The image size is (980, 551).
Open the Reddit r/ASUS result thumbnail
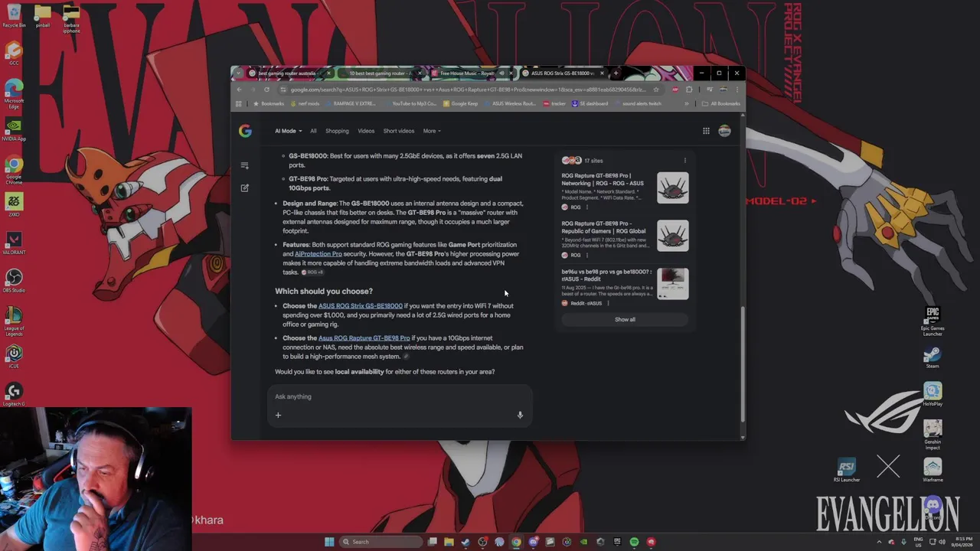pos(672,284)
